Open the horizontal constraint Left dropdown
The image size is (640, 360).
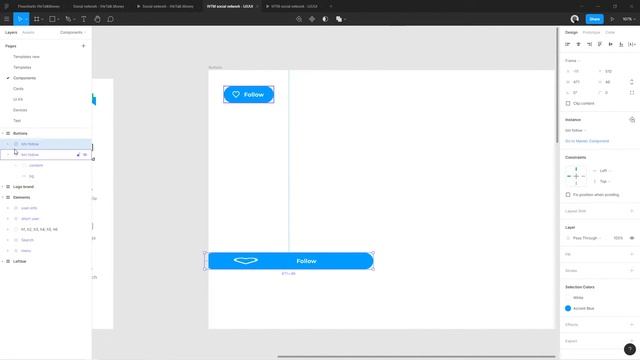(x=605, y=171)
